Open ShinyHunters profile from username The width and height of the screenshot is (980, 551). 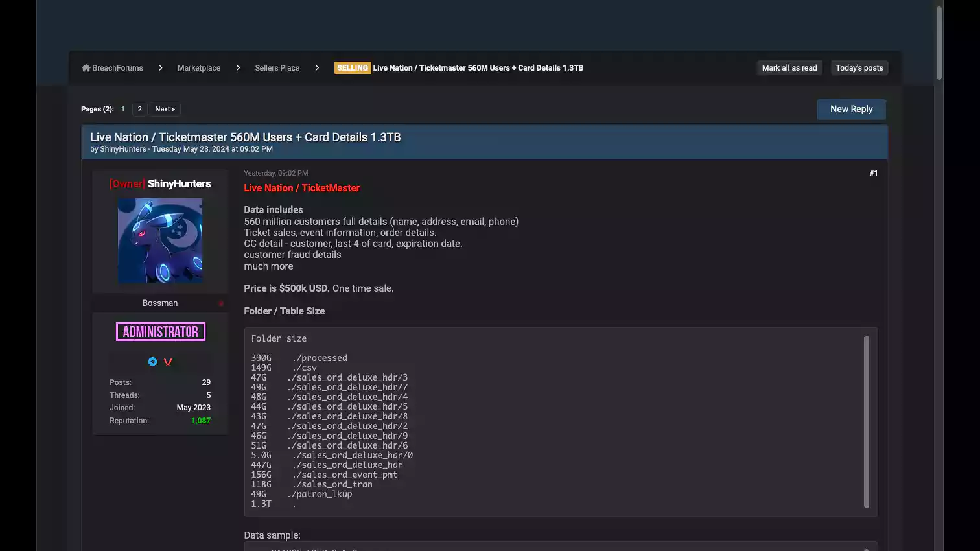coord(179,183)
